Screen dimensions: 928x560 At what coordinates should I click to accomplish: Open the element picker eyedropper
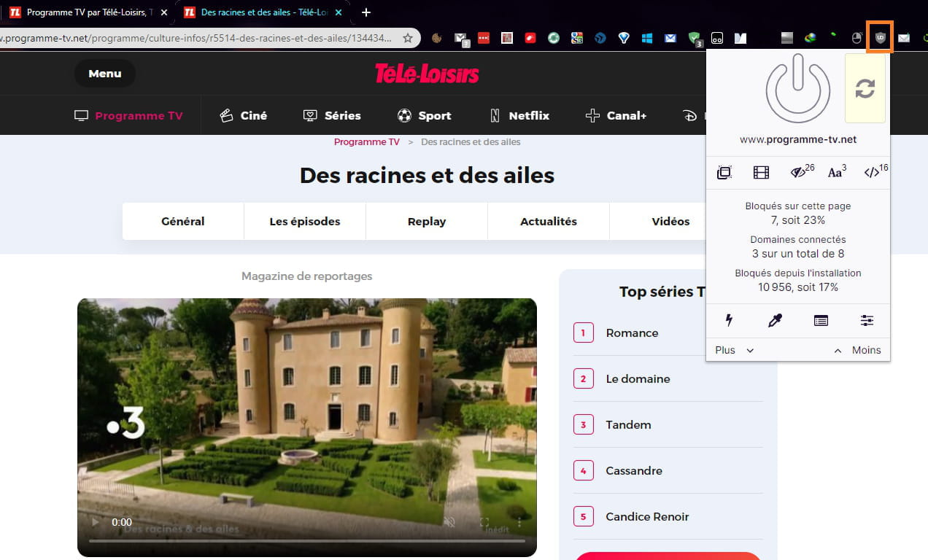click(x=775, y=320)
